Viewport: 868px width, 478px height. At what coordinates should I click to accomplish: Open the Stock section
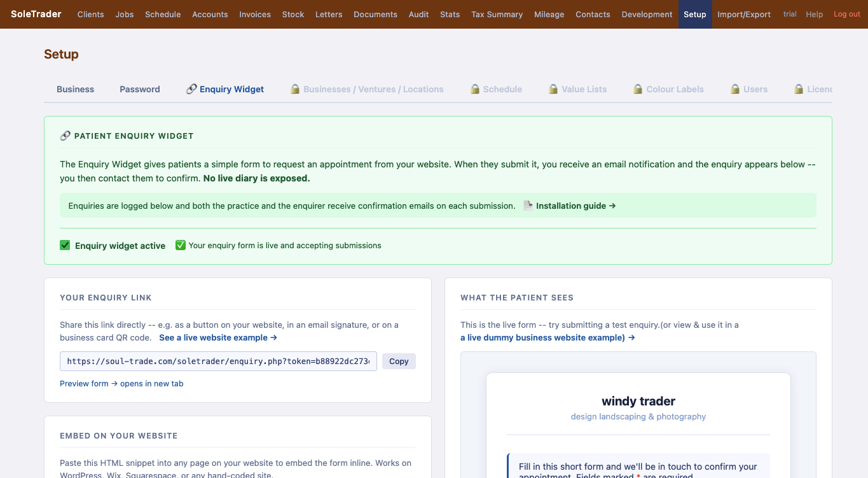[x=293, y=14]
